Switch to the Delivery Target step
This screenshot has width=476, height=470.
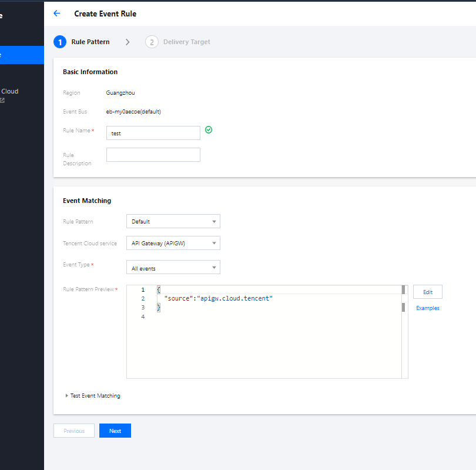[x=178, y=42]
